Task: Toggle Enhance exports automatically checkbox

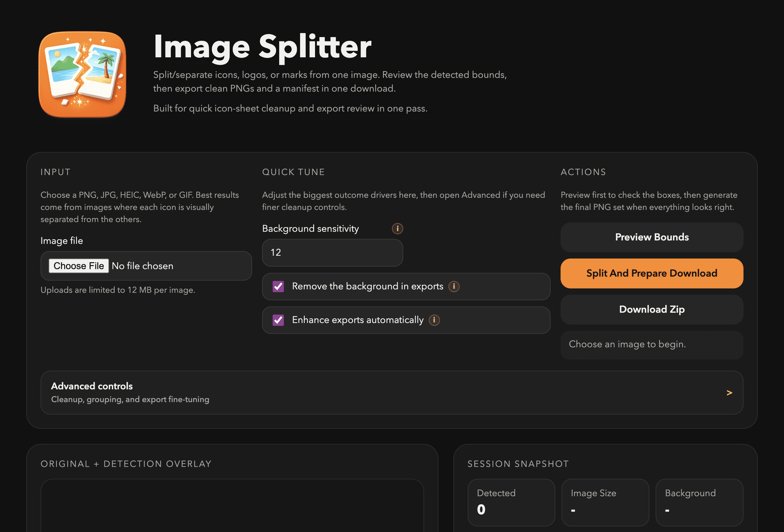Action: pyautogui.click(x=278, y=320)
